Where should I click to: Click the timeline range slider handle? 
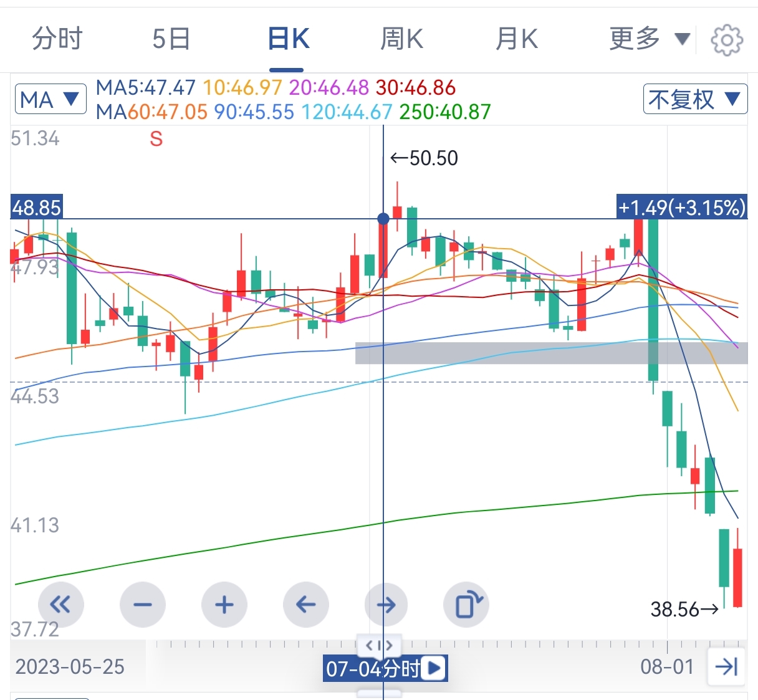(379, 645)
